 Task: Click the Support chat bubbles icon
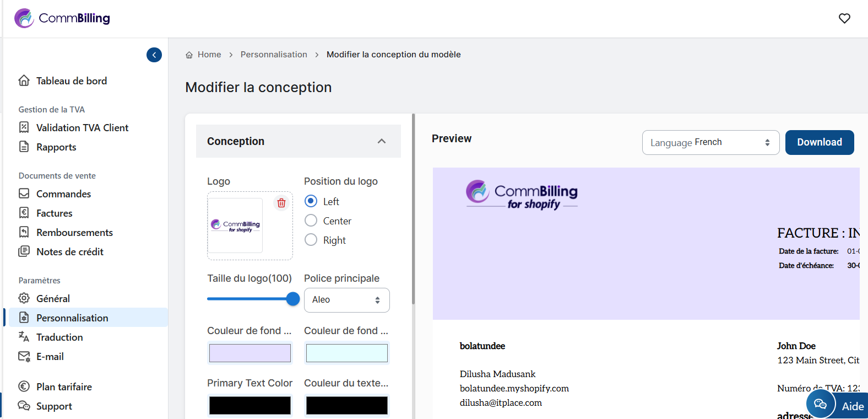tap(24, 406)
